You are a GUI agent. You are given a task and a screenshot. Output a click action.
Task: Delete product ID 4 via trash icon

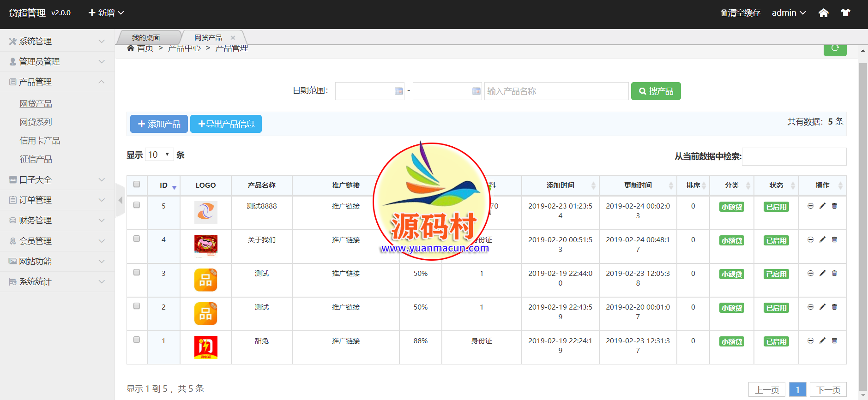(x=834, y=239)
